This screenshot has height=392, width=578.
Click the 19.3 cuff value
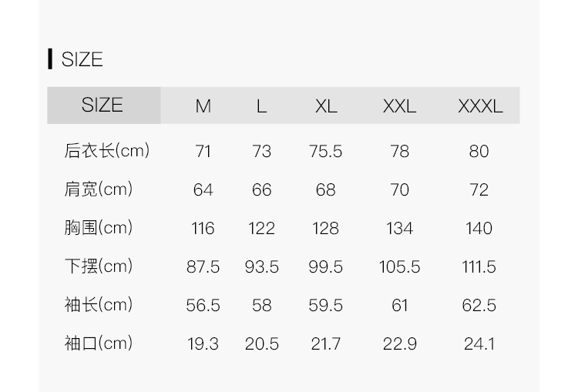coord(203,343)
